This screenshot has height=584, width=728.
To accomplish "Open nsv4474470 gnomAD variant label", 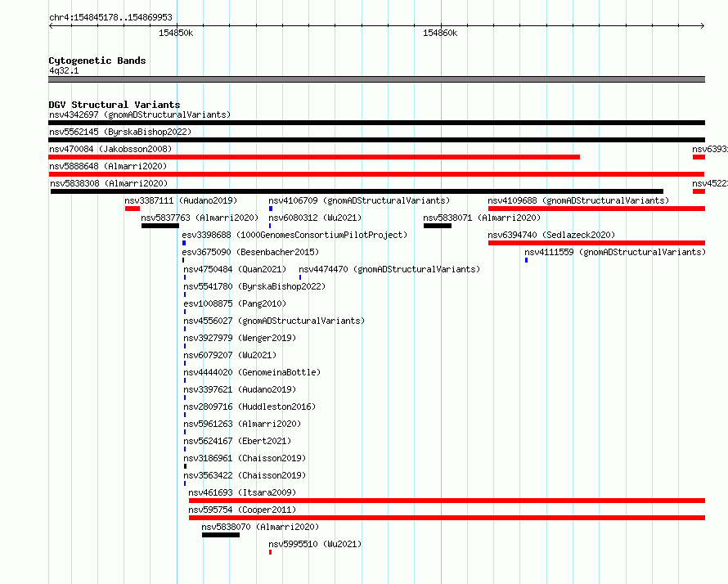I will (x=389, y=269).
